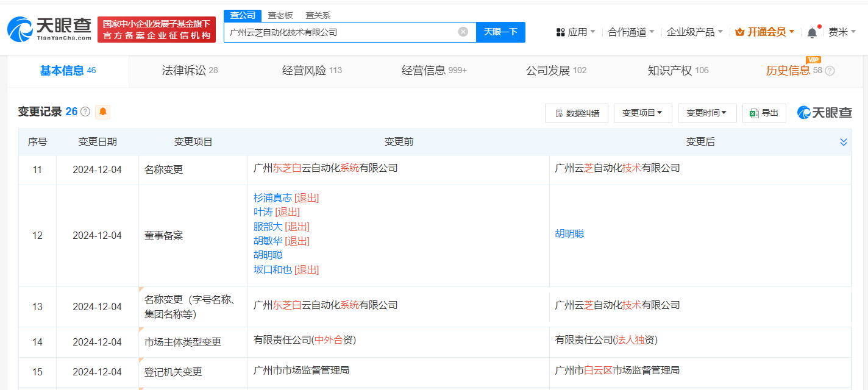Click the help icon beside 历史信息 58
868x390 pixels.
click(830, 71)
